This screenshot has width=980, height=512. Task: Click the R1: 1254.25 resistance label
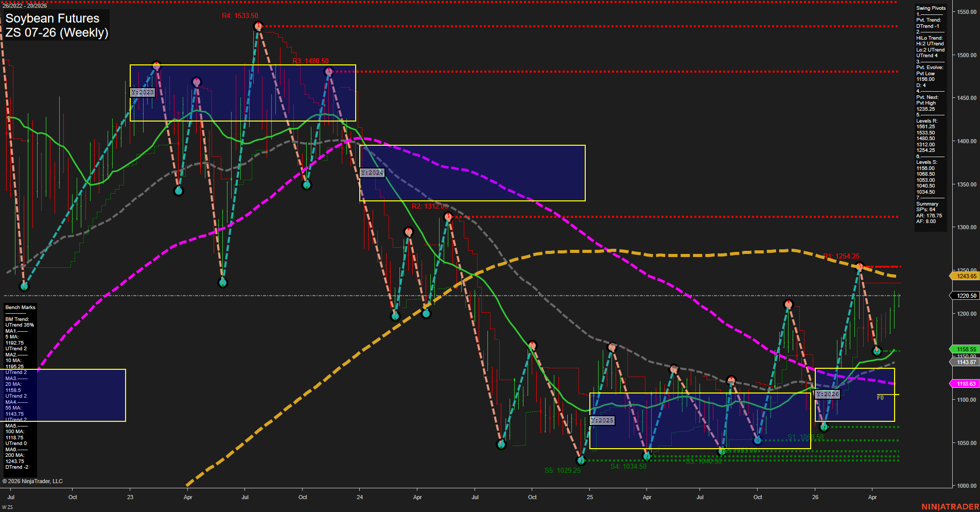click(841, 256)
